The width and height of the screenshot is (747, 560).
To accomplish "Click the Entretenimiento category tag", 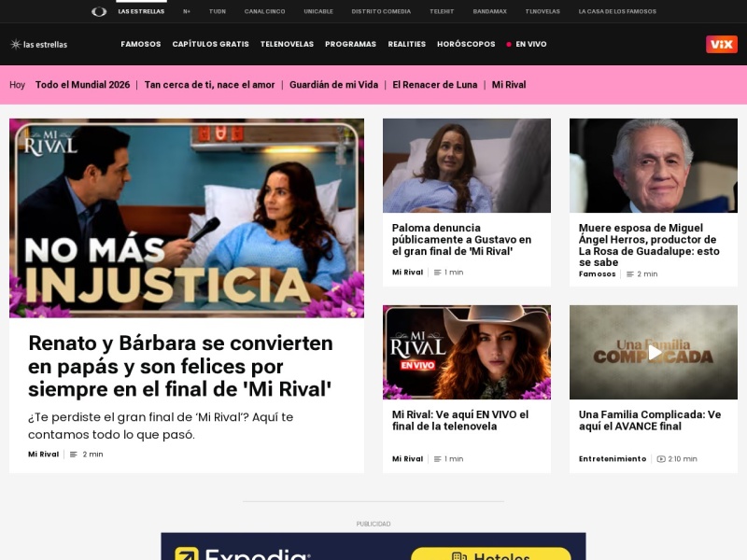I will 613,459.
